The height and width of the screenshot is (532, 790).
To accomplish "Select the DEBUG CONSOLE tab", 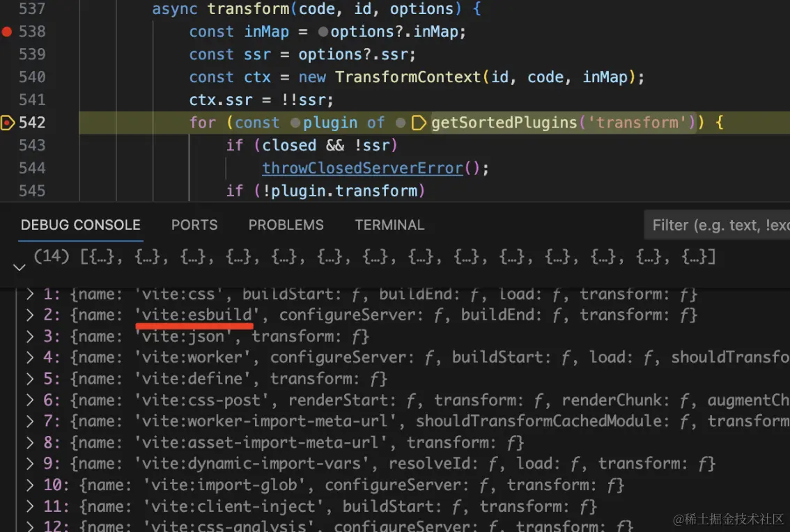I will [x=81, y=225].
